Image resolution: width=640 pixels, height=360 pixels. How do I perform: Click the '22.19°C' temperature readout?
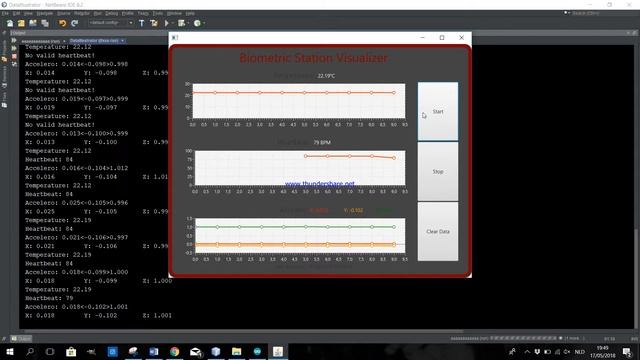point(326,76)
